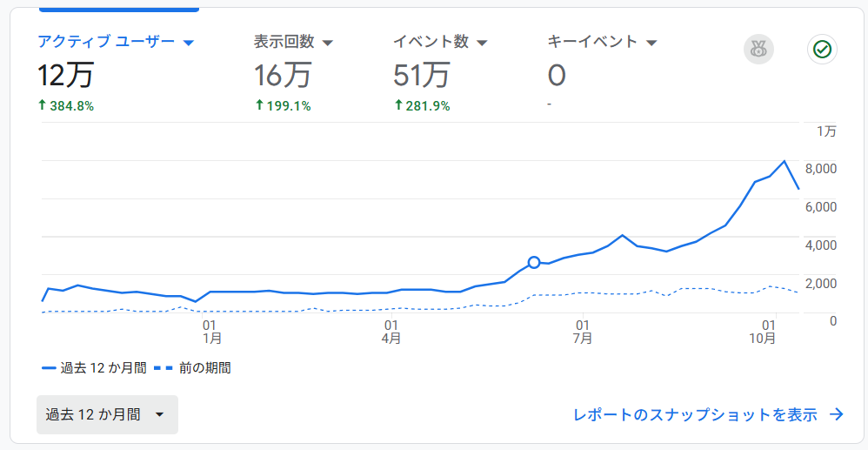The height and width of the screenshot is (450, 868).
Task: Open レポートのスナップショットを表示 link
Action: tap(695, 415)
